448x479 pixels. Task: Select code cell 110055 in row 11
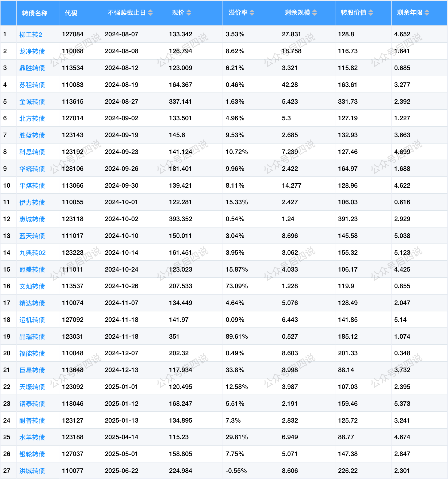tap(73, 202)
